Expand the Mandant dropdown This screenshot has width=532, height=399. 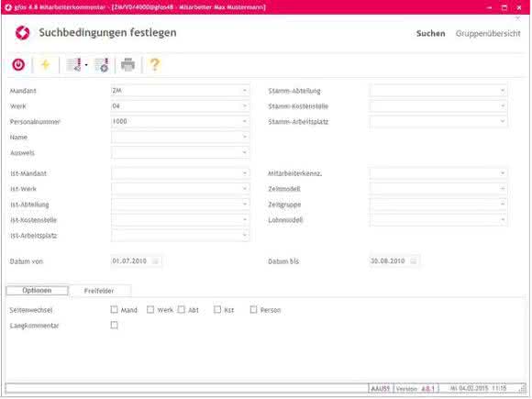[x=245, y=91]
